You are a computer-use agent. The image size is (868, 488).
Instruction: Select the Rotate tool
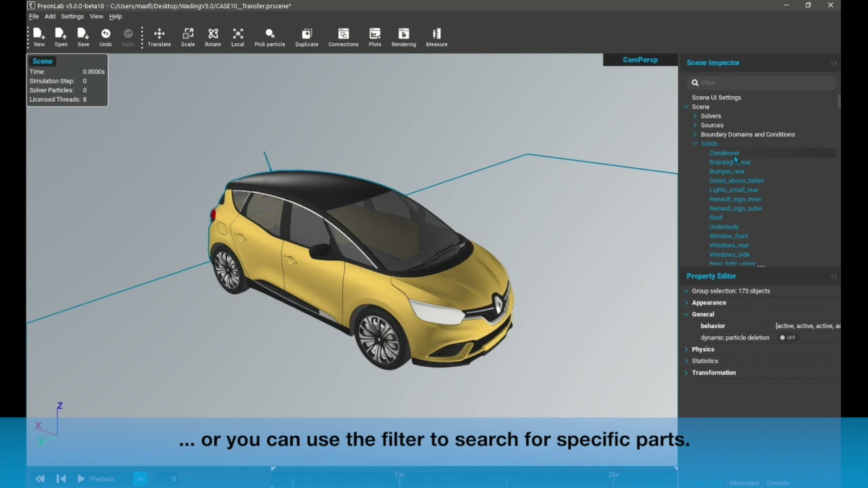[213, 37]
